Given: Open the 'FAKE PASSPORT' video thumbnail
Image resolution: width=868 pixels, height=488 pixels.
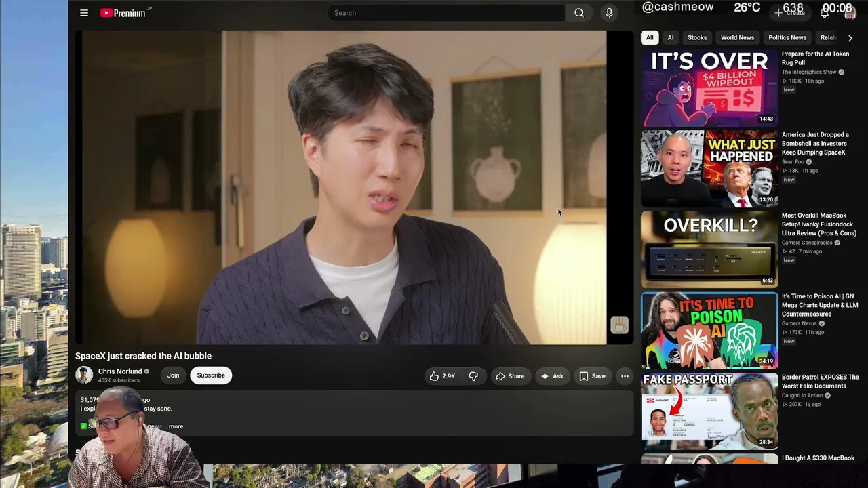Looking at the screenshot, I should point(709,411).
